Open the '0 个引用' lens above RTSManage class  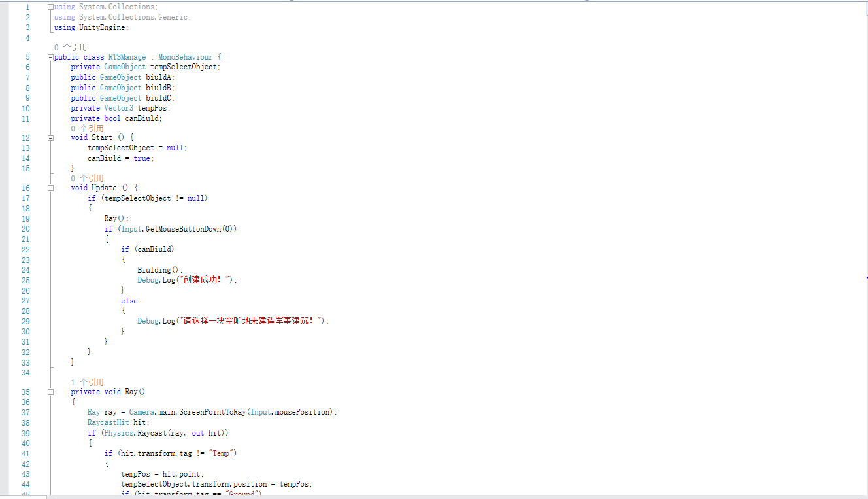[71, 47]
